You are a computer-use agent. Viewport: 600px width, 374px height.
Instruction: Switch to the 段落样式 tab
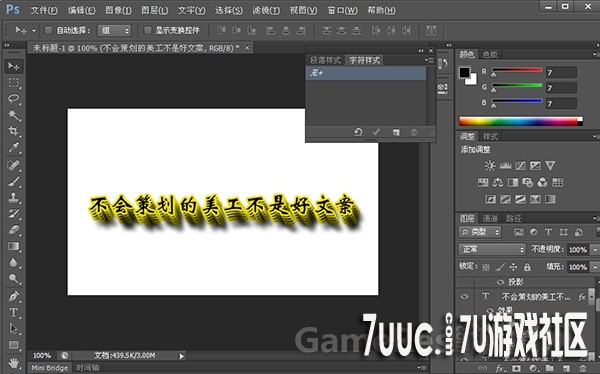pos(325,60)
